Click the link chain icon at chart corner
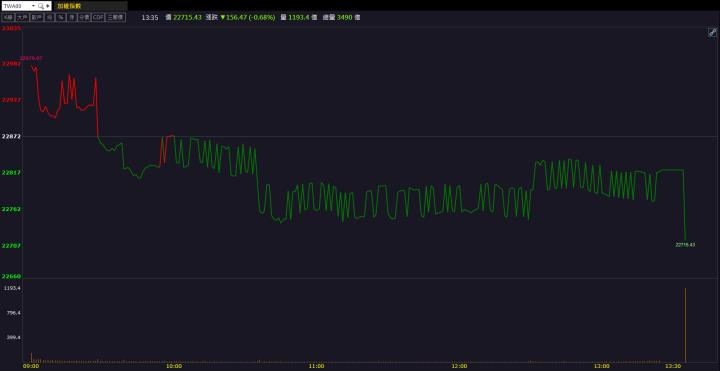 click(x=712, y=32)
